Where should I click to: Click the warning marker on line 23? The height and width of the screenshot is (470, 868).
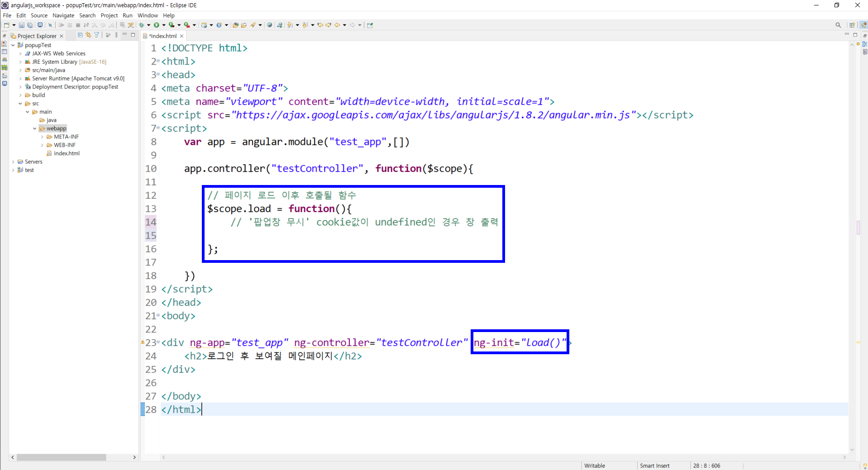[x=143, y=342]
